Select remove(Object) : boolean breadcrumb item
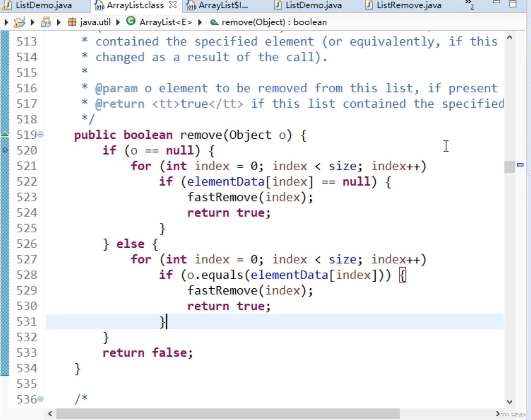531x420 pixels. click(274, 22)
